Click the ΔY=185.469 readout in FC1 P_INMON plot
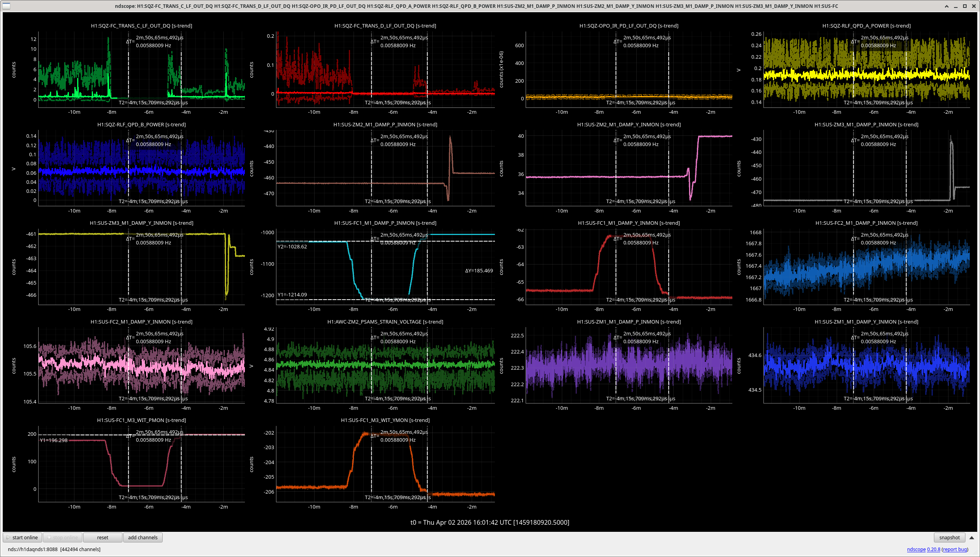The image size is (980, 557). (479, 270)
